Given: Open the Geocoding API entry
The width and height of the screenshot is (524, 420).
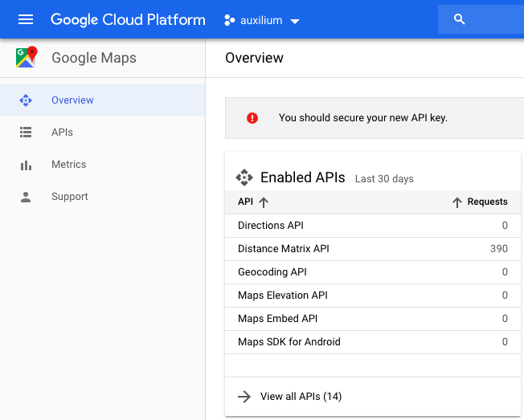Looking at the screenshot, I should pyautogui.click(x=272, y=272).
